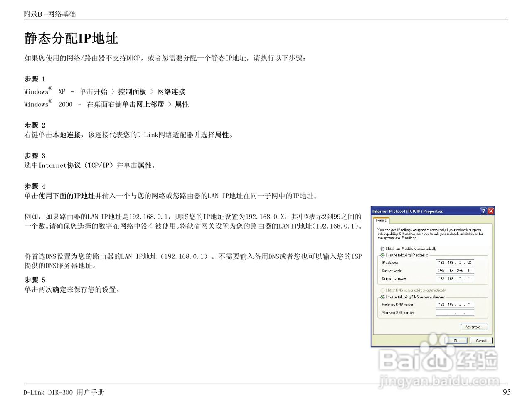Click the page heading '静态分配IP地址'
This screenshot has width=532, height=411.
pyautogui.click(x=71, y=38)
